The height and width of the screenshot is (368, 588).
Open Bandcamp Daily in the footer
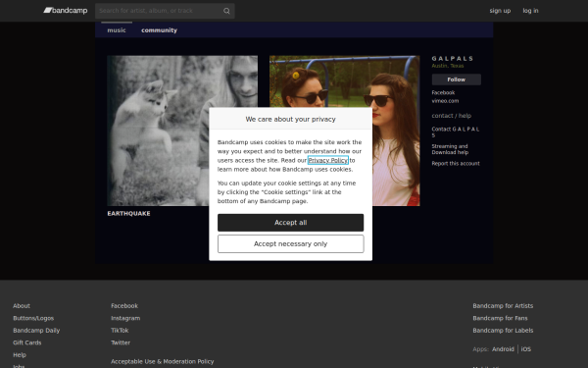[36, 331]
